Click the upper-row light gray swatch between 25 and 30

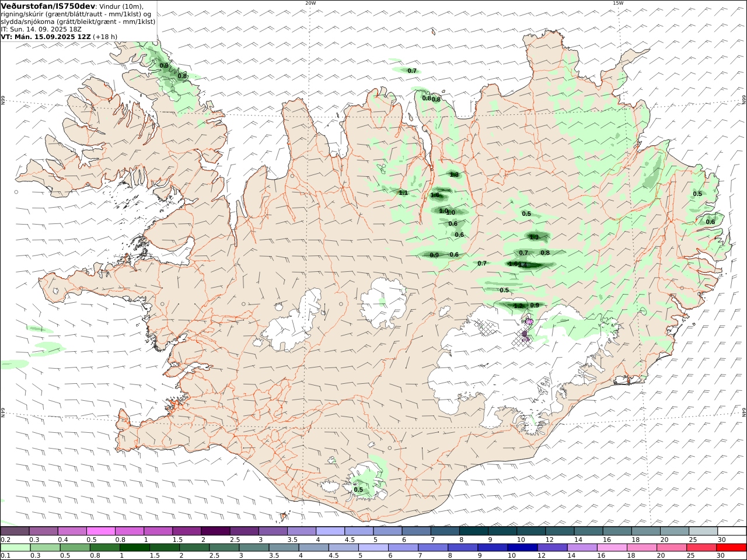(703, 531)
